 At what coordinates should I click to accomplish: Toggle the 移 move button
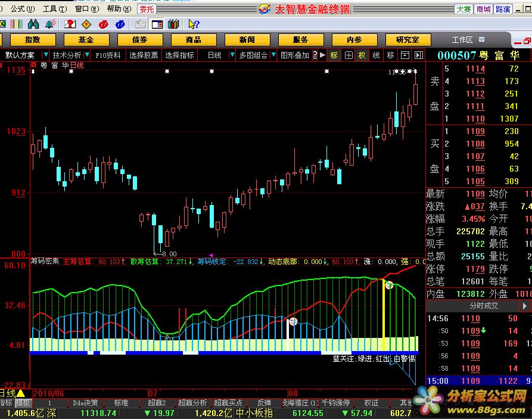click(391, 55)
